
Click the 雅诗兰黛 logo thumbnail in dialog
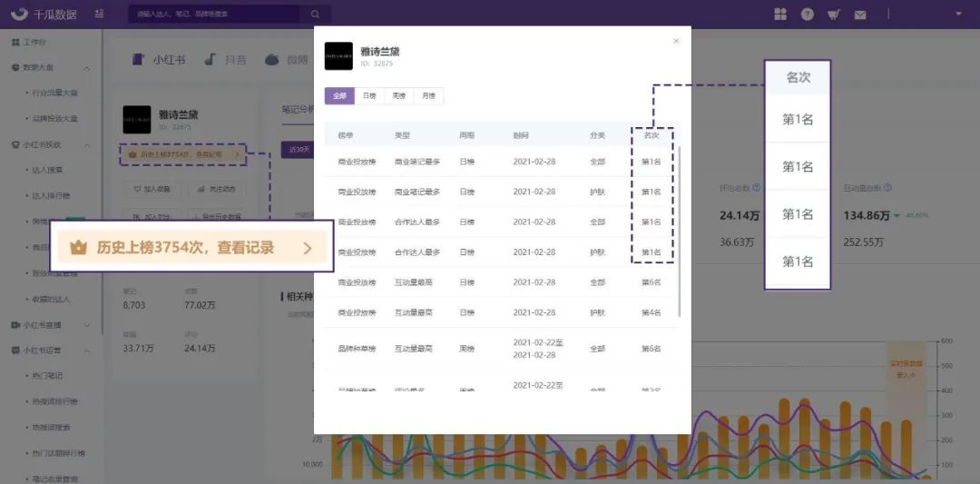click(x=338, y=56)
